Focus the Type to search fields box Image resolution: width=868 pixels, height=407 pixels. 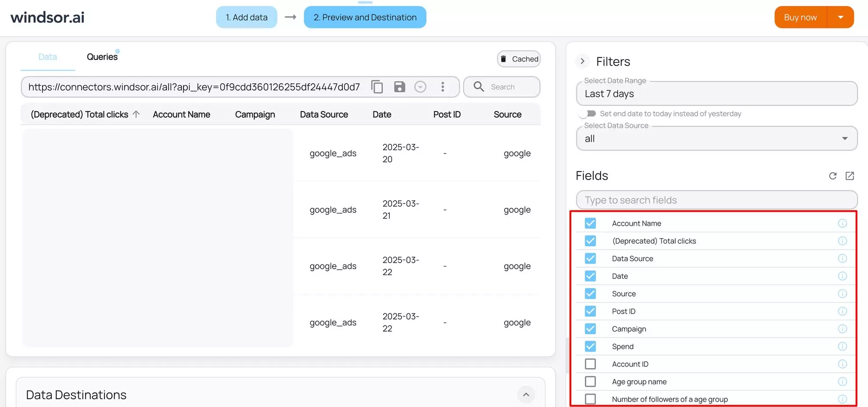click(717, 200)
